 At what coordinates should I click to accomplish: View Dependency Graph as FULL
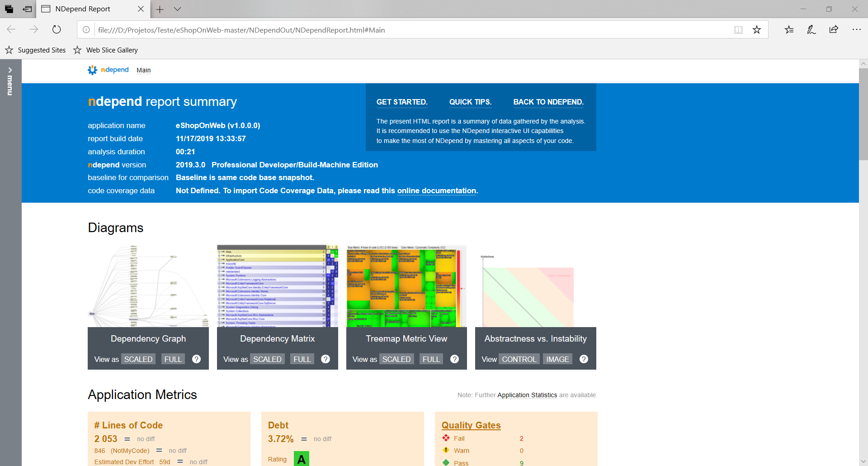pos(173,359)
